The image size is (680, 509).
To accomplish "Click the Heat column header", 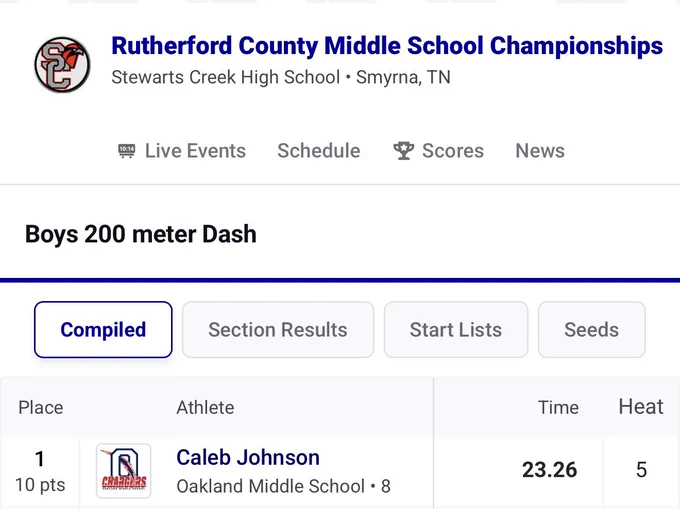I will pyautogui.click(x=641, y=407).
